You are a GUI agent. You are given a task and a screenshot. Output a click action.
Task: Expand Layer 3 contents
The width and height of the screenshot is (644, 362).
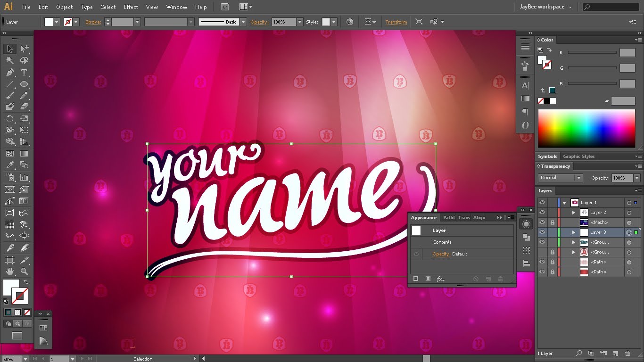point(574,232)
